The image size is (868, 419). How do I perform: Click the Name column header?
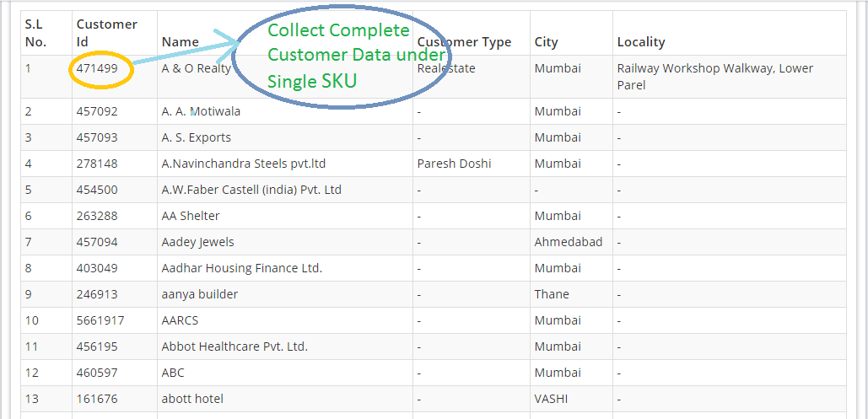tap(180, 41)
